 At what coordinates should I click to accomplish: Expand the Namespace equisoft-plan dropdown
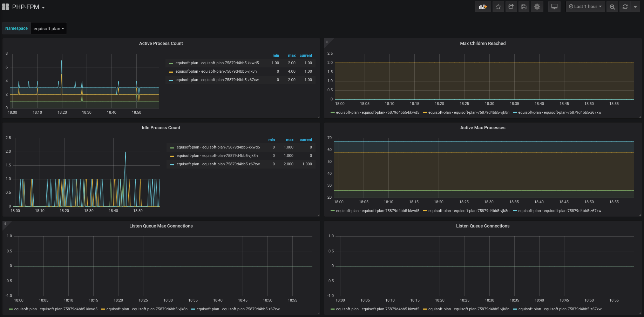pyautogui.click(x=49, y=28)
